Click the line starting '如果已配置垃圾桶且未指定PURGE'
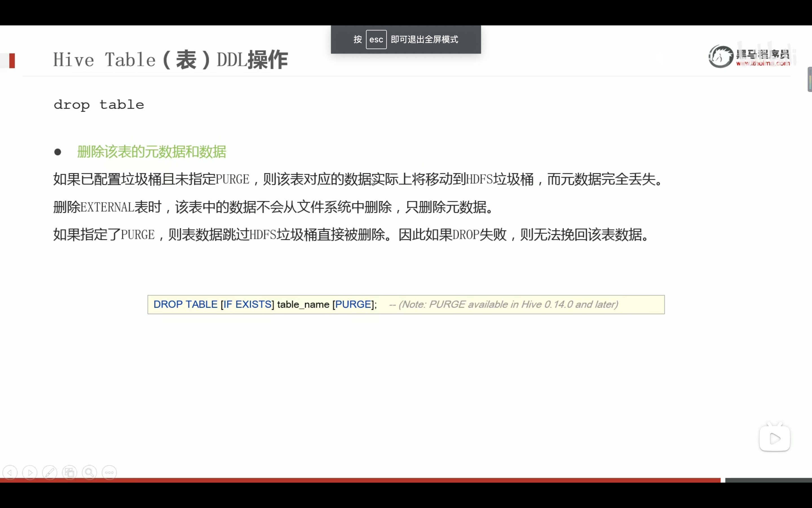Image resolution: width=812 pixels, height=508 pixels. (x=358, y=179)
